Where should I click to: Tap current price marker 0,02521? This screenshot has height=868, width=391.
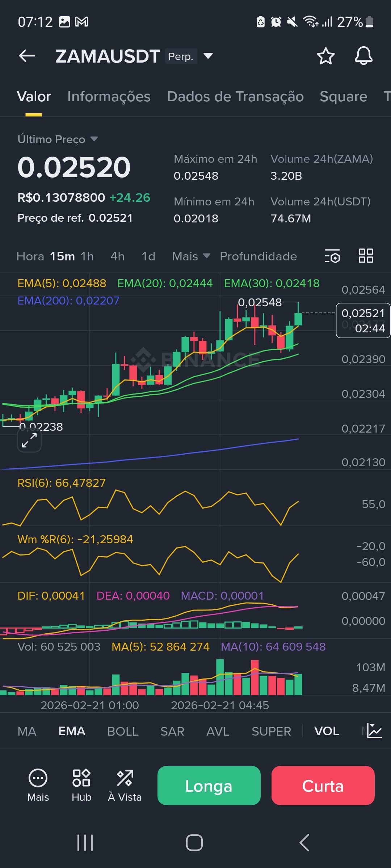[x=363, y=320]
